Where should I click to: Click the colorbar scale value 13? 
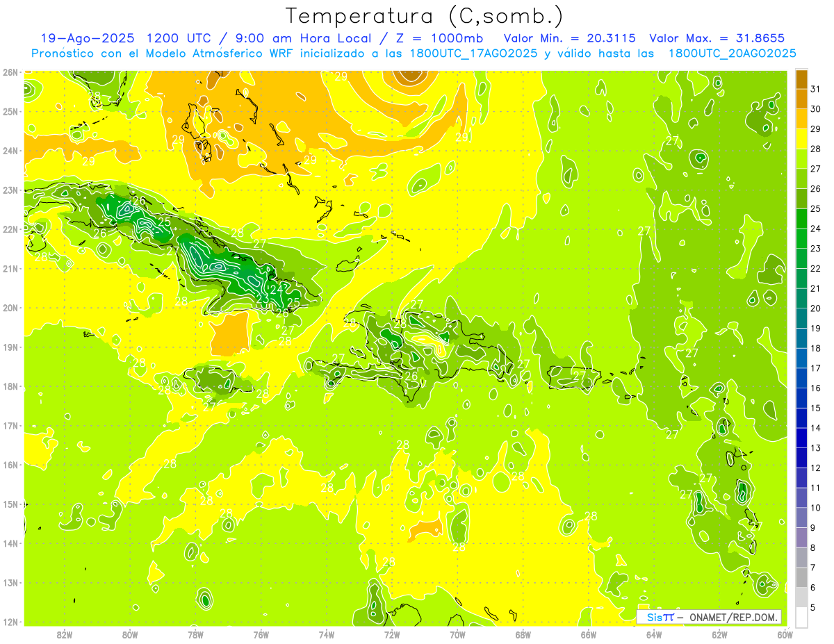coord(815,448)
